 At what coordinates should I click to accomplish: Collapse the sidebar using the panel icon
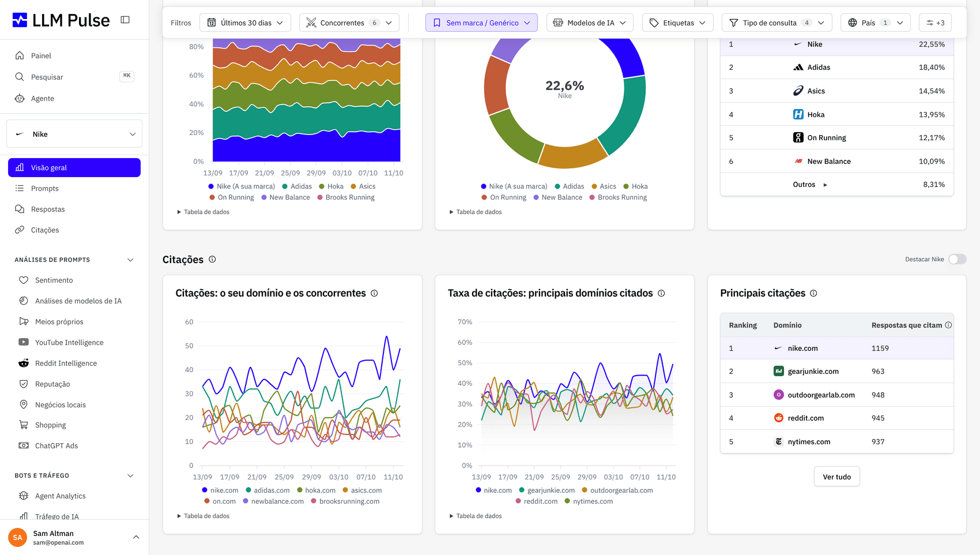(125, 20)
